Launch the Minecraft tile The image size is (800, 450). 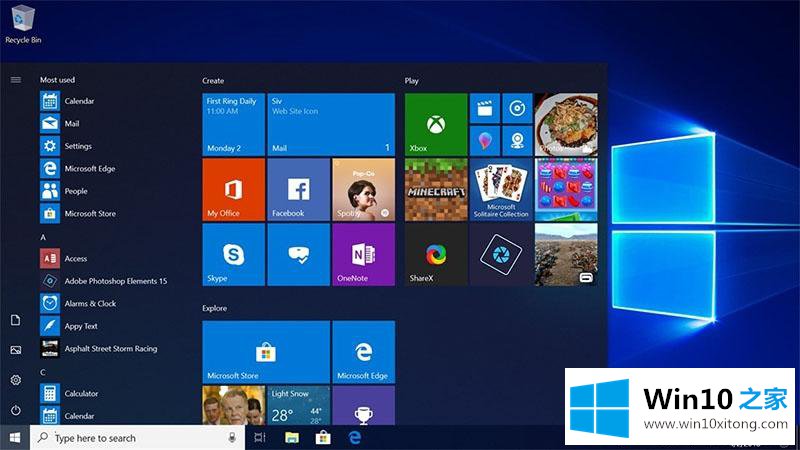(x=436, y=190)
